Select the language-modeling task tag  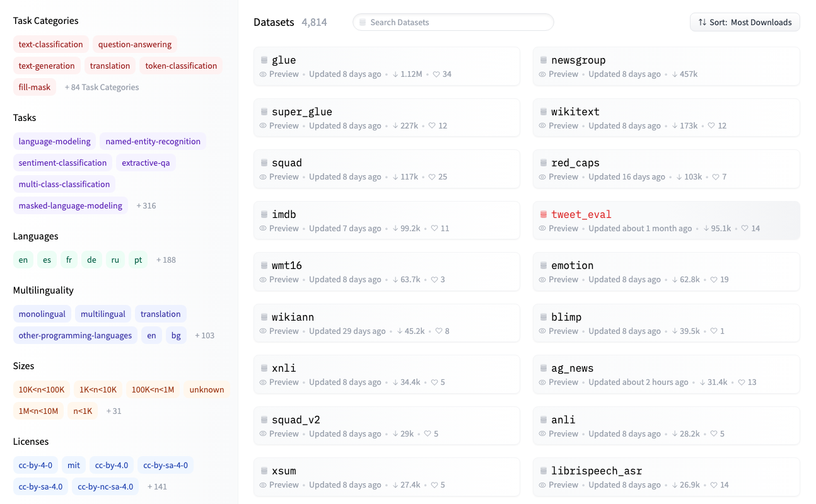click(x=54, y=141)
